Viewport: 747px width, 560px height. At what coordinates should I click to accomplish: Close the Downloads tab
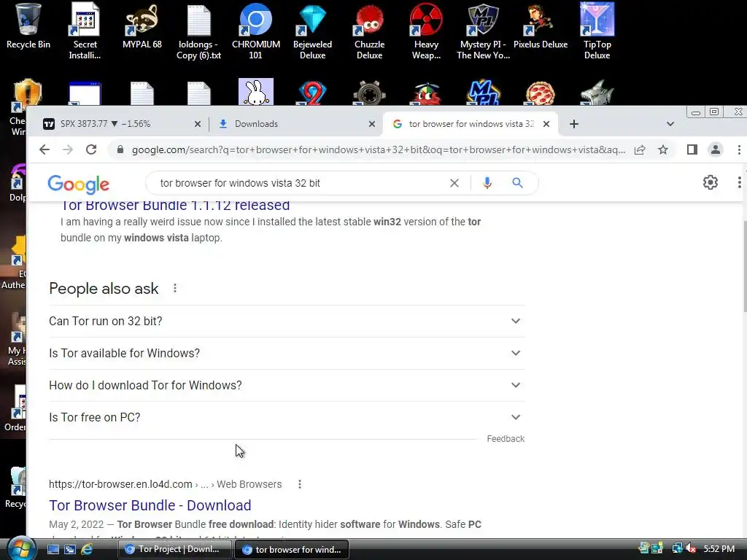372,124
